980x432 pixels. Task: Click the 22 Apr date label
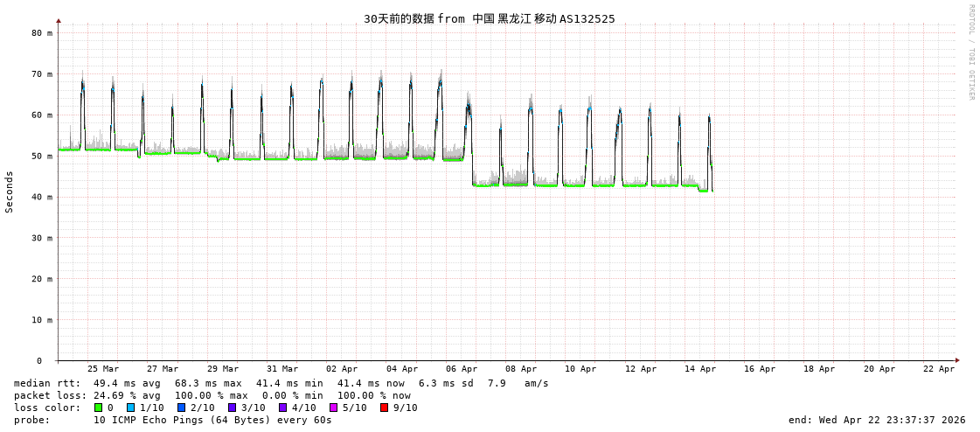click(939, 369)
